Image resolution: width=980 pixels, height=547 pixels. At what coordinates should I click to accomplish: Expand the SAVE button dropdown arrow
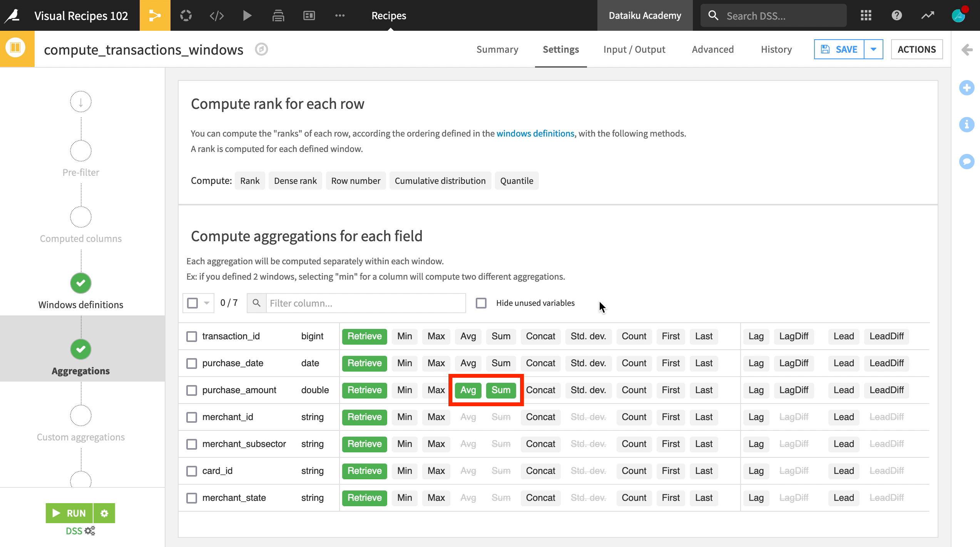[874, 49]
